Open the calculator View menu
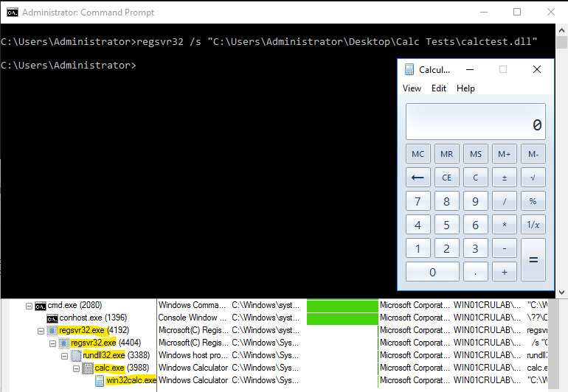 412,88
